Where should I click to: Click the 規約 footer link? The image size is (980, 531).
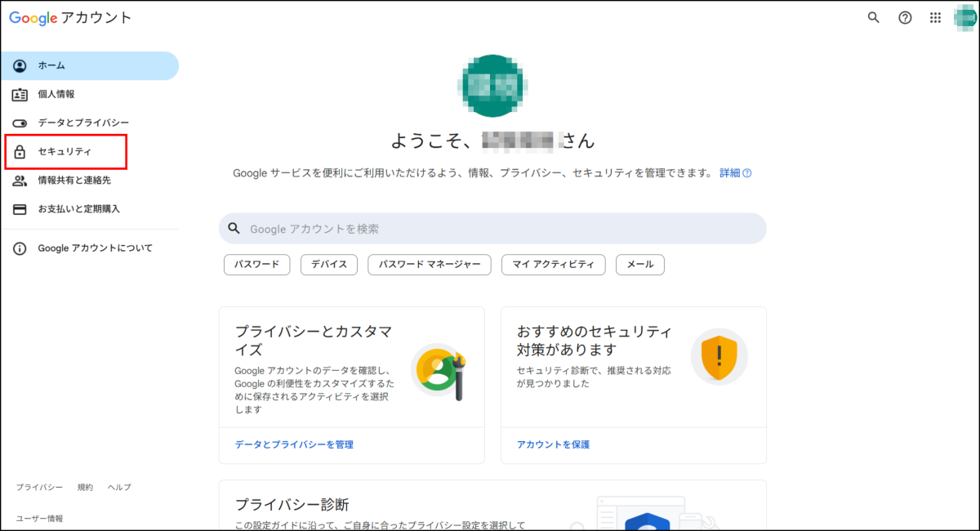pos(85,488)
